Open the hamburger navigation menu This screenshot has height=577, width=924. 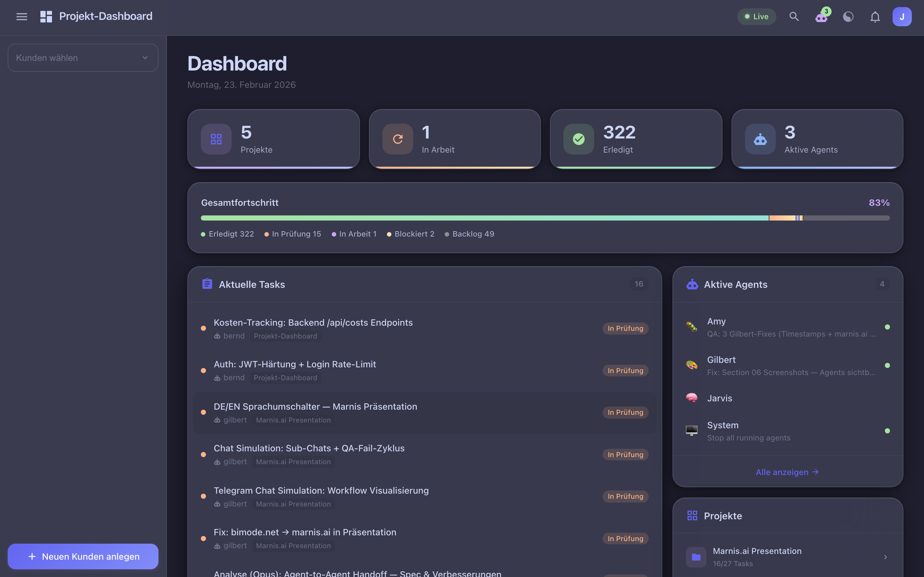(x=22, y=16)
